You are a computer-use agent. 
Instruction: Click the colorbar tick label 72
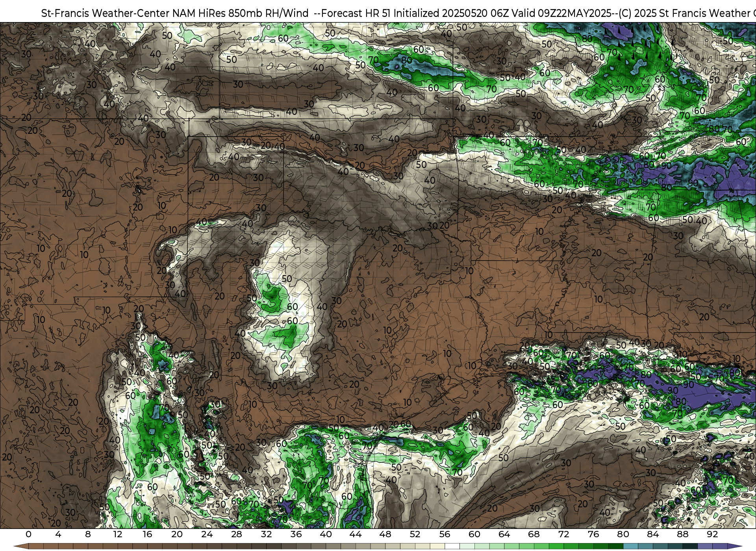pos(563,534)
